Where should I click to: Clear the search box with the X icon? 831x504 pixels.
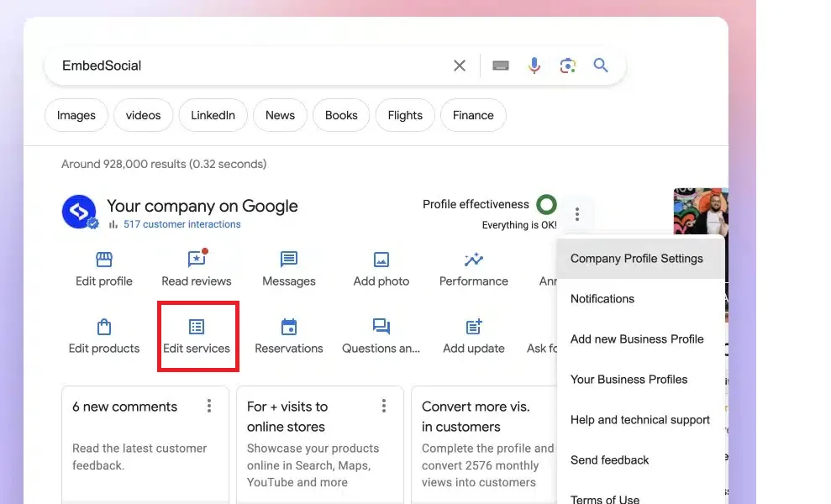pyautogui.click(x=460, y=66)
